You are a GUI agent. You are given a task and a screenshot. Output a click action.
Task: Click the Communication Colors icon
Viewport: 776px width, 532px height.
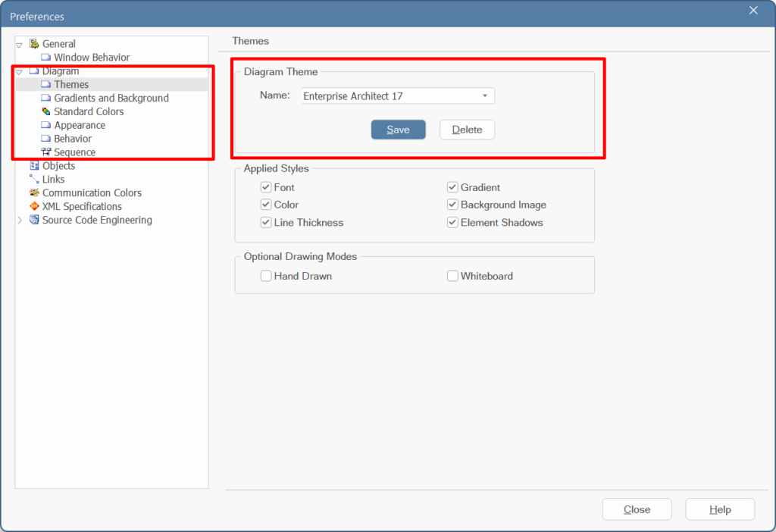tap(34, 193)
